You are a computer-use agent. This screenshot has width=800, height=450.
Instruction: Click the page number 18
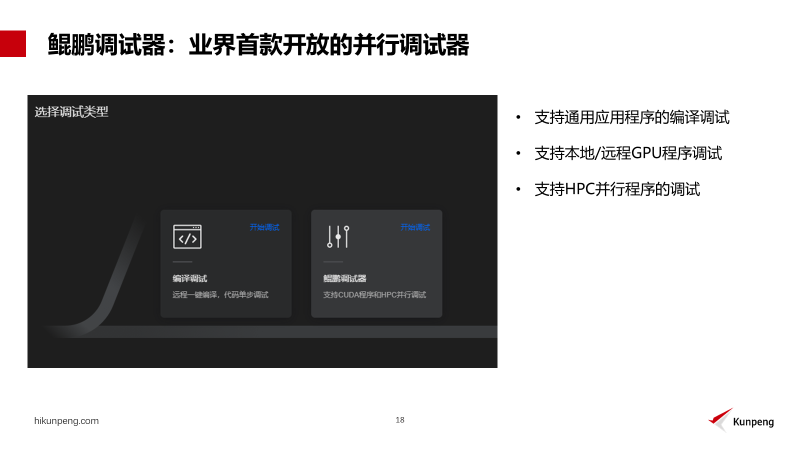(x=400, y=420)
